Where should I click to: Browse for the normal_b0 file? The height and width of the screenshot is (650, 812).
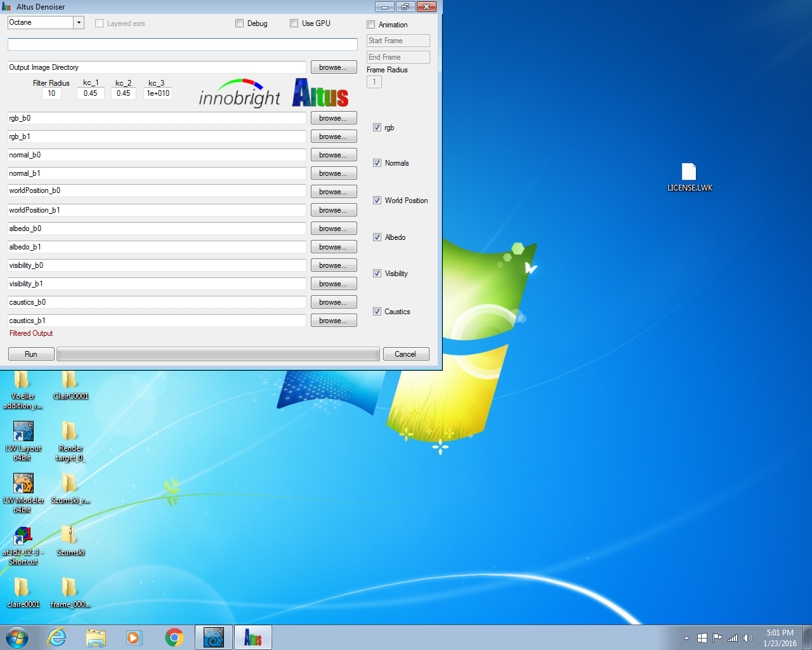click(x=334, y=155)
